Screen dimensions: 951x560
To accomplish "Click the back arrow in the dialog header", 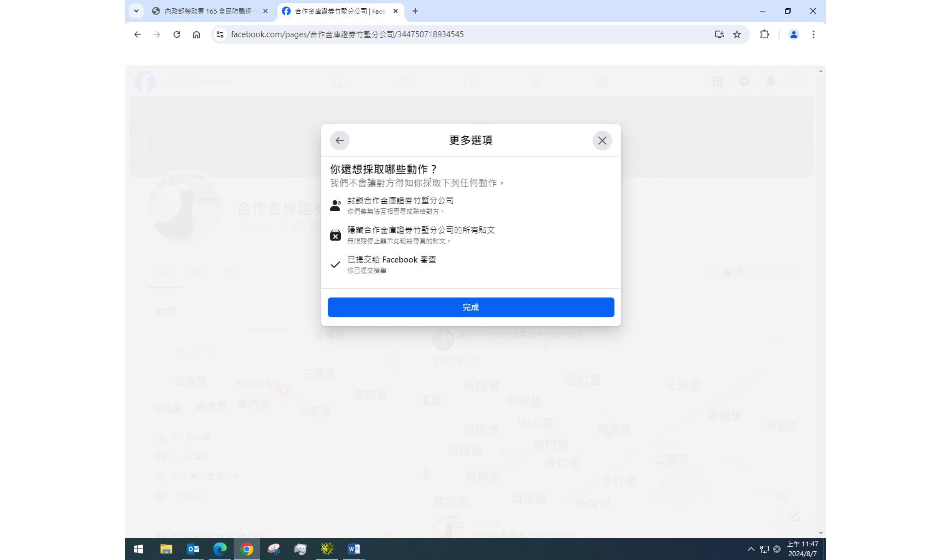I will pos(339,141).
